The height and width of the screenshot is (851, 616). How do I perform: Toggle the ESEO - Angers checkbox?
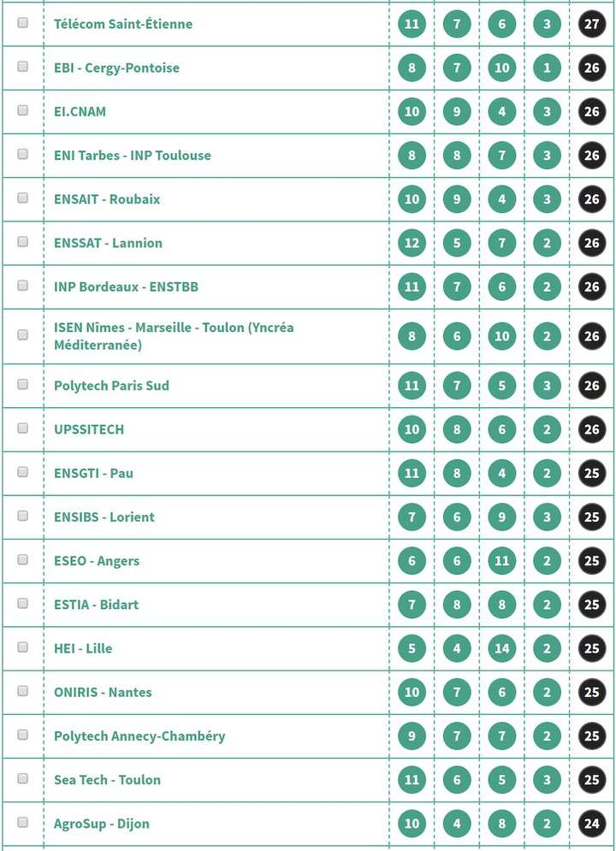pyautogui.click(x=23, y=560)
